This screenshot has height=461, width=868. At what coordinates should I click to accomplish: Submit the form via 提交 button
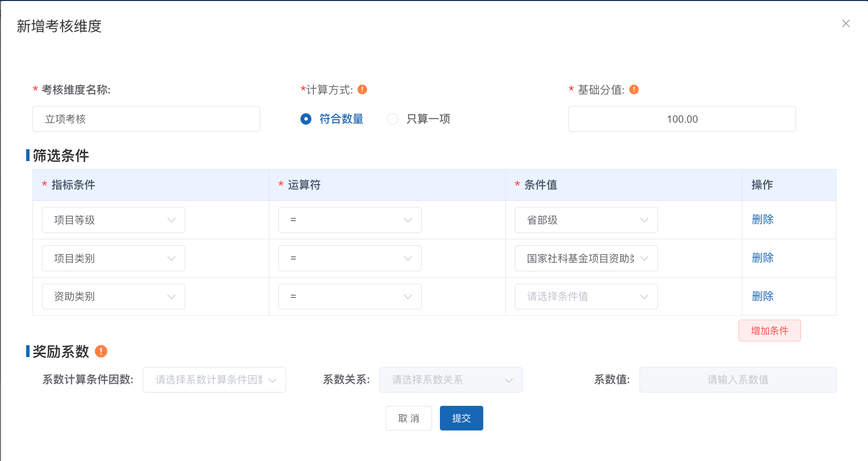461,418
